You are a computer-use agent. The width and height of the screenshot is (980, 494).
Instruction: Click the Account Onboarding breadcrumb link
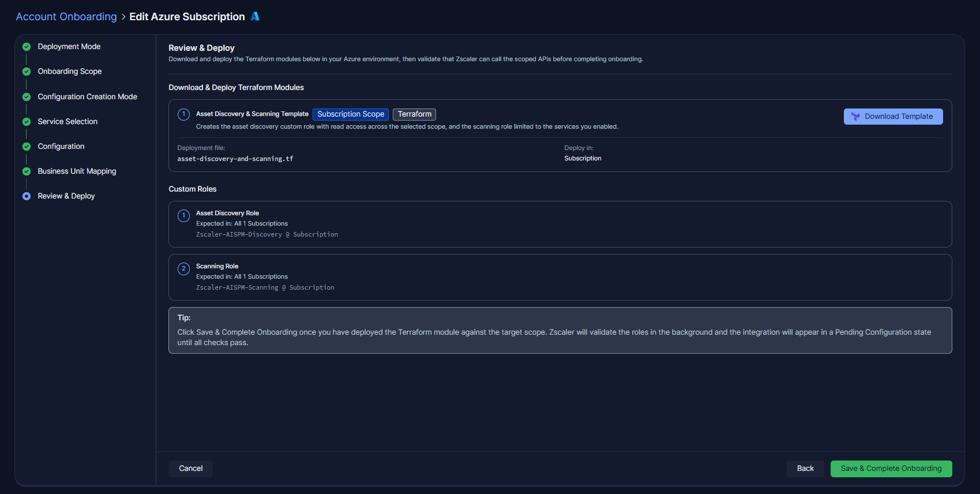(66, 17)
